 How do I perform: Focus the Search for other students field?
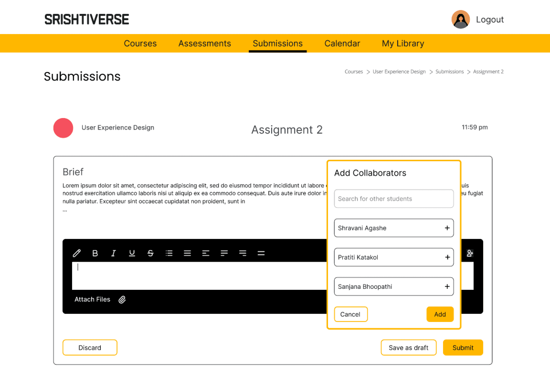pos(394,199)
